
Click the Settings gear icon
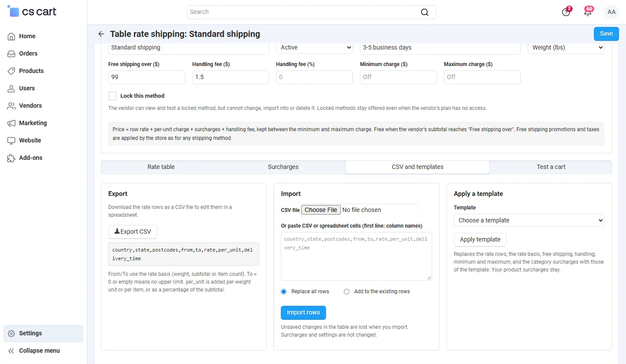pos(11,333)
